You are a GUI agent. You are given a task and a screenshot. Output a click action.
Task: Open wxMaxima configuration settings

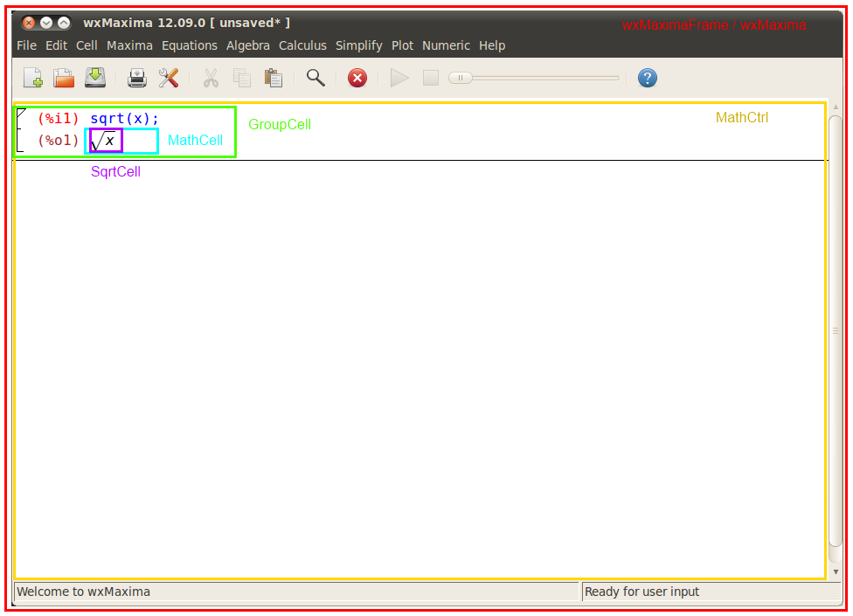168,78
